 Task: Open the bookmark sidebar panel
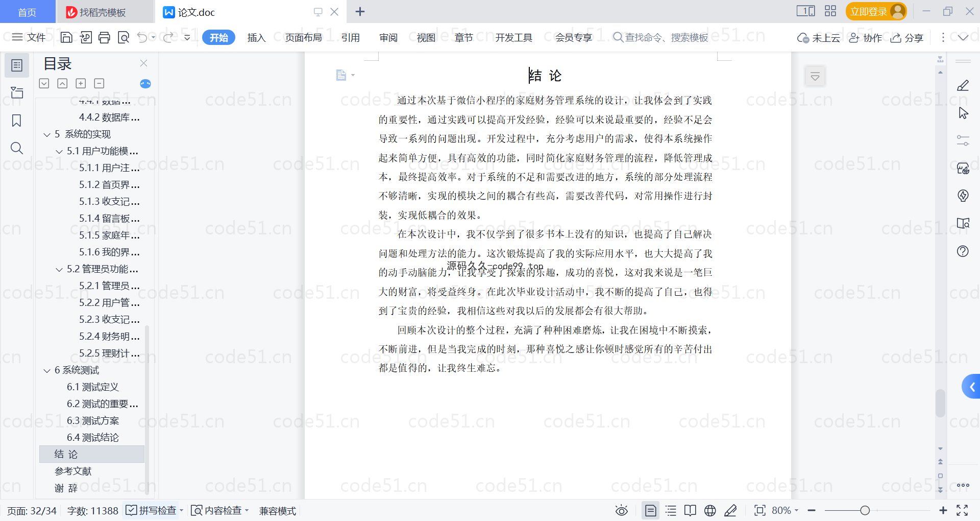coord(17,121)
